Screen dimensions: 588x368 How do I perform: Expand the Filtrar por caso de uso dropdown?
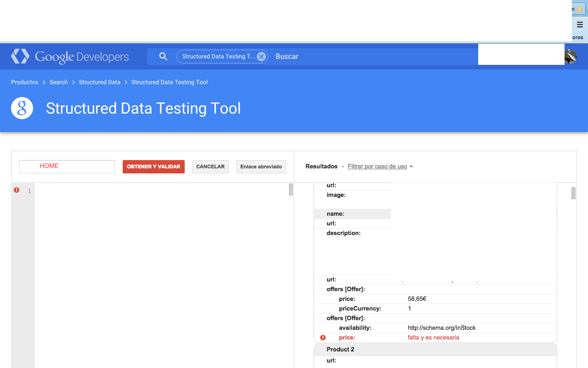pyautogui.click(x=380, y=167)
